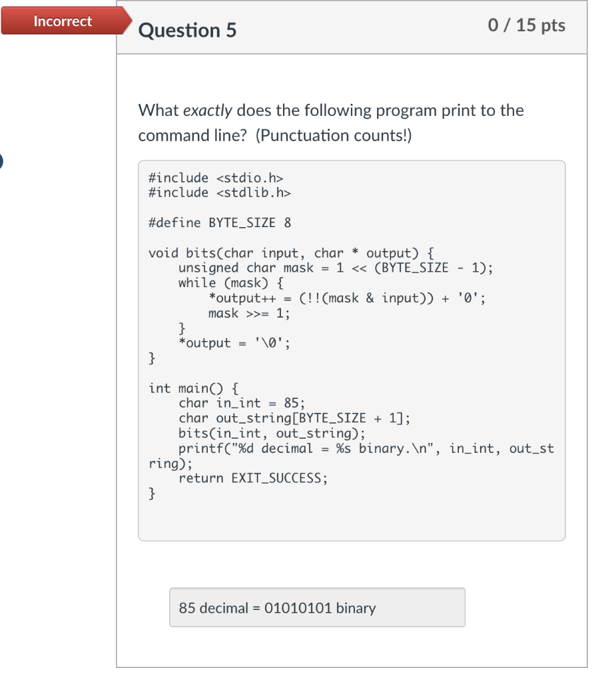This screenshot has height=682, width=616.
Task: Select the #define BYTE_SIZE 8 line
Action: tap(220, 222)
